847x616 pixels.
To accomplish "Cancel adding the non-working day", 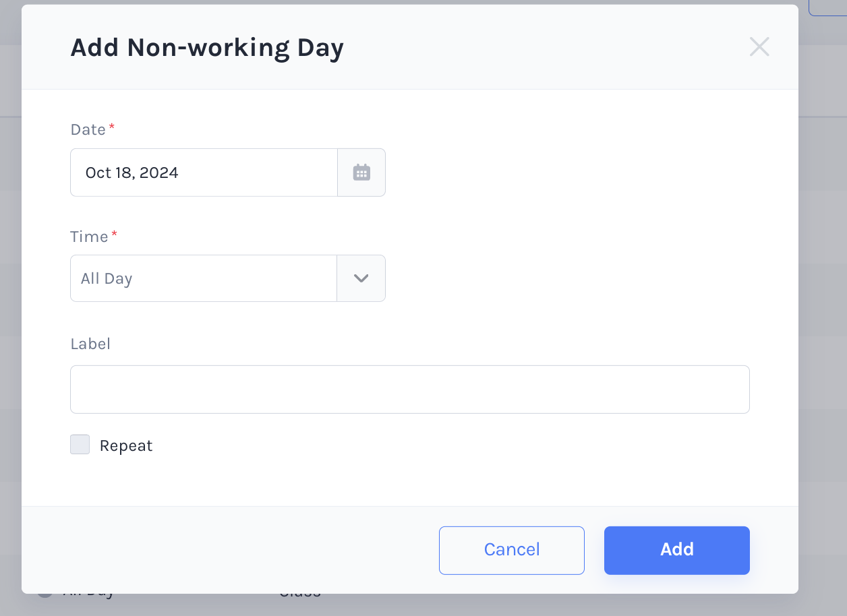I will point(512,550).
